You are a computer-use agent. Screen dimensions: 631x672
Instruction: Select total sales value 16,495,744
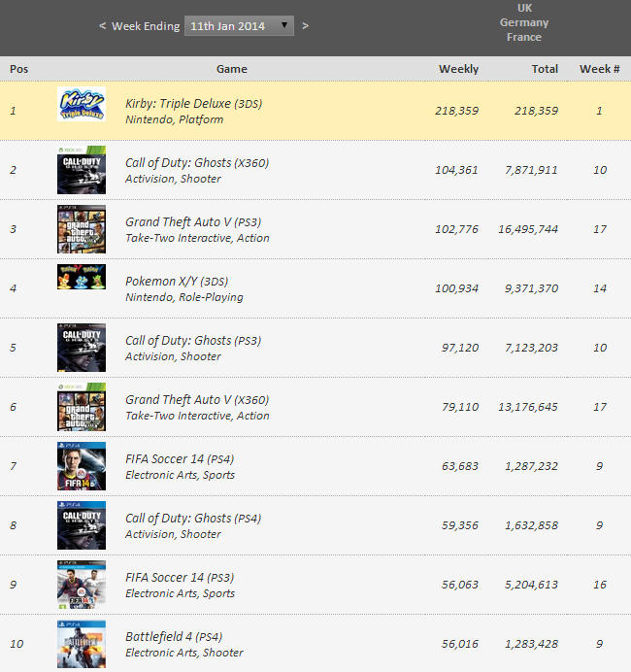click(x=528, y=229)
